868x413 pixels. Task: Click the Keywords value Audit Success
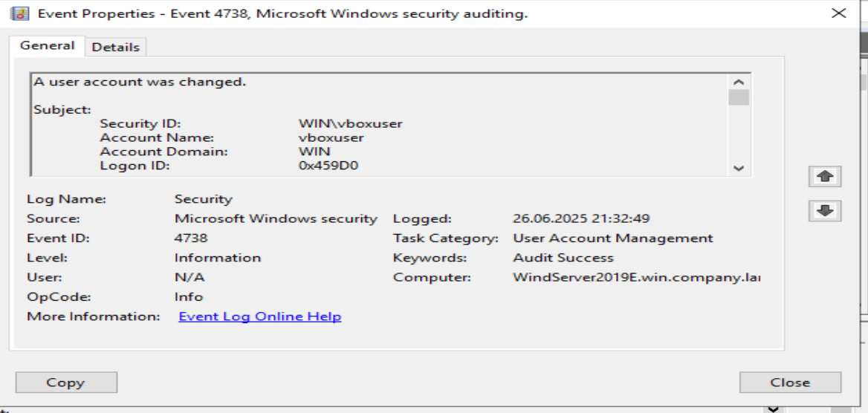563,258
